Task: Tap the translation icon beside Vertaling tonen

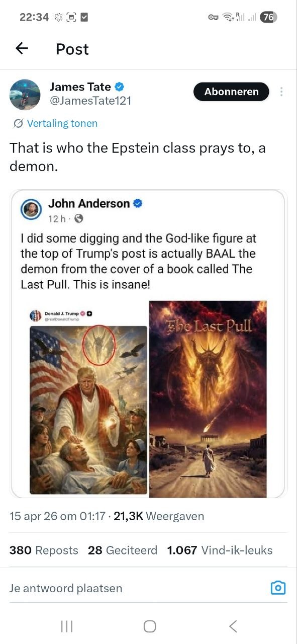Action: (x=19, y=123)
